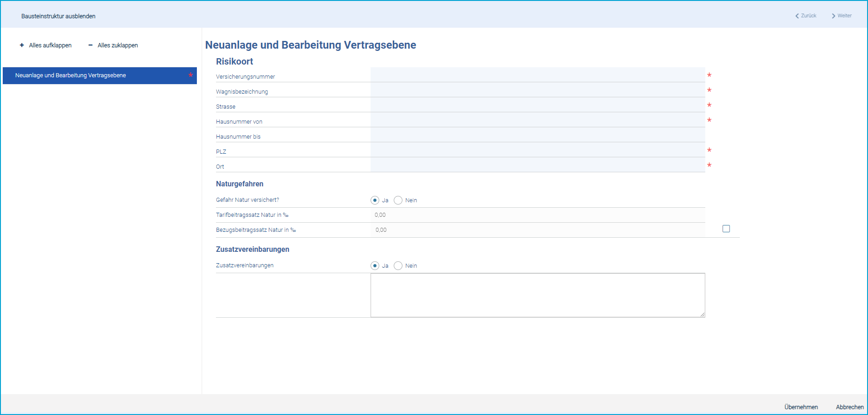
Task: Select Nein for Gefahr Natur versichert
Action: 398,200
